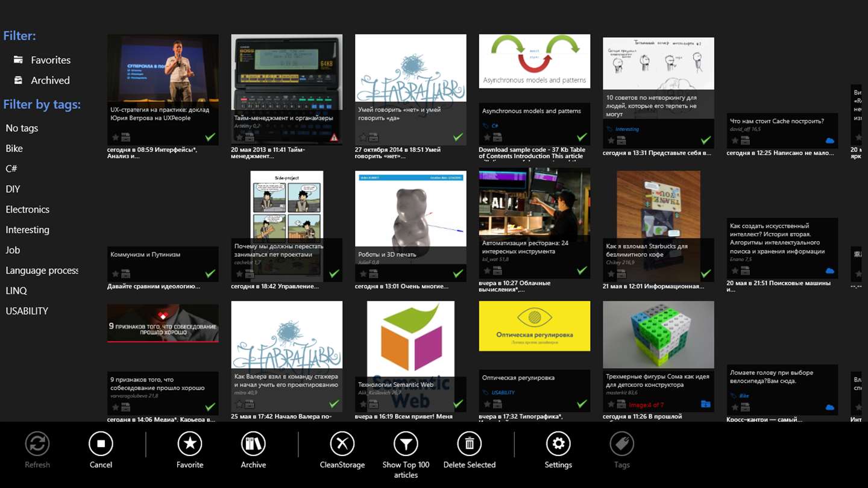Filter by the Bike tag
The width and height of the screenshot is (868, 488).
14,148
